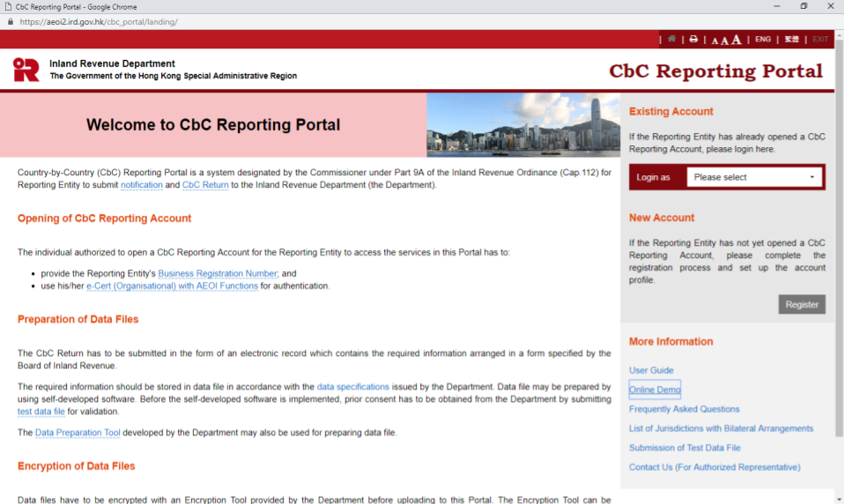Viewport: 844px width, 504px height.
Task: Click the browser URL address field
Action: 99,21
